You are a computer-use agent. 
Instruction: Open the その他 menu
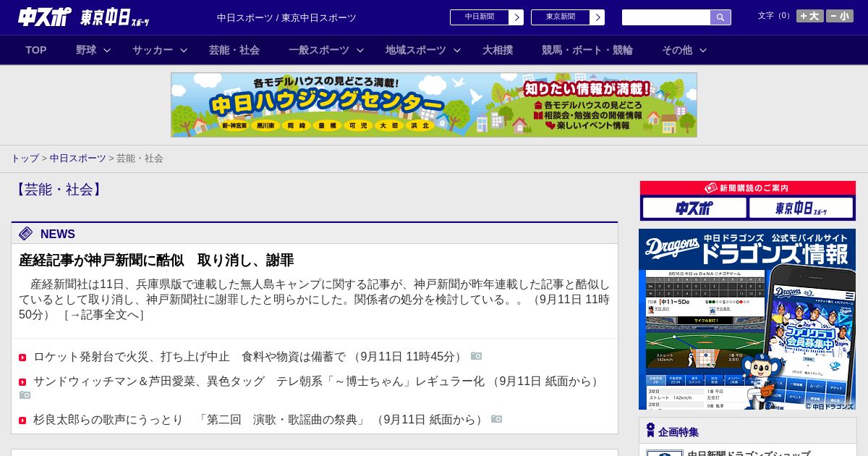pos(677,50)
